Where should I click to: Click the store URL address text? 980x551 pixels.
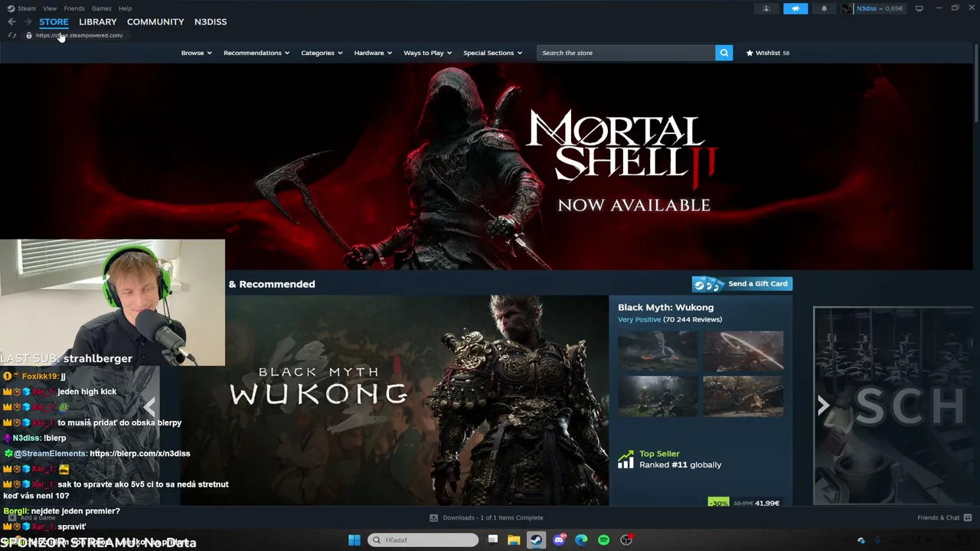80,35
